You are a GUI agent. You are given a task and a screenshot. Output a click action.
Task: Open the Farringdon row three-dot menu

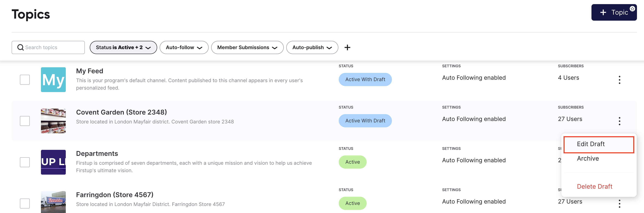click(x=619, y=204)
